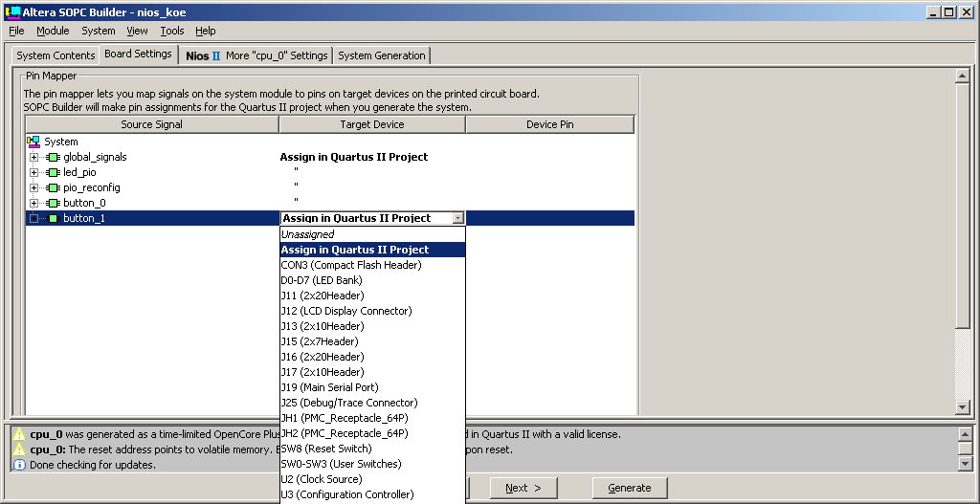
Task: Open the Help menu
Action: pos(205,31)
